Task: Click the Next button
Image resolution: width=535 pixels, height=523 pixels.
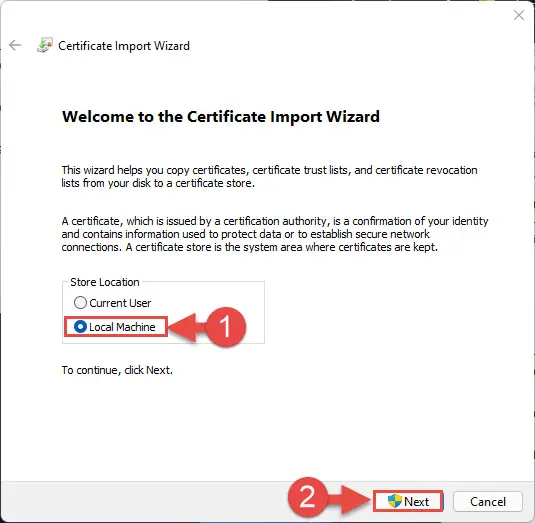Action: 408,501
